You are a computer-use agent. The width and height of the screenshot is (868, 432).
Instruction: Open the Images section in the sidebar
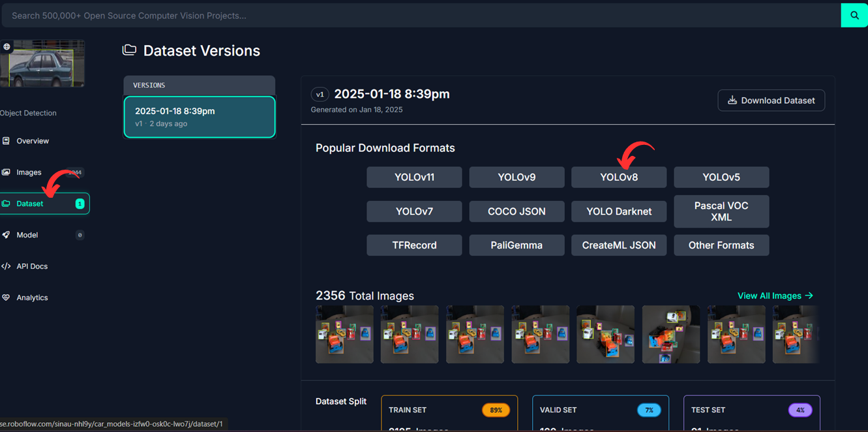point(29,172)
